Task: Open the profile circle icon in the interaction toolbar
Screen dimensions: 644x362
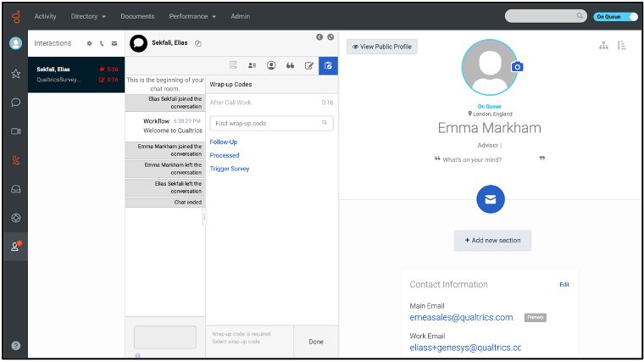Action: click(x=271, y=65)
